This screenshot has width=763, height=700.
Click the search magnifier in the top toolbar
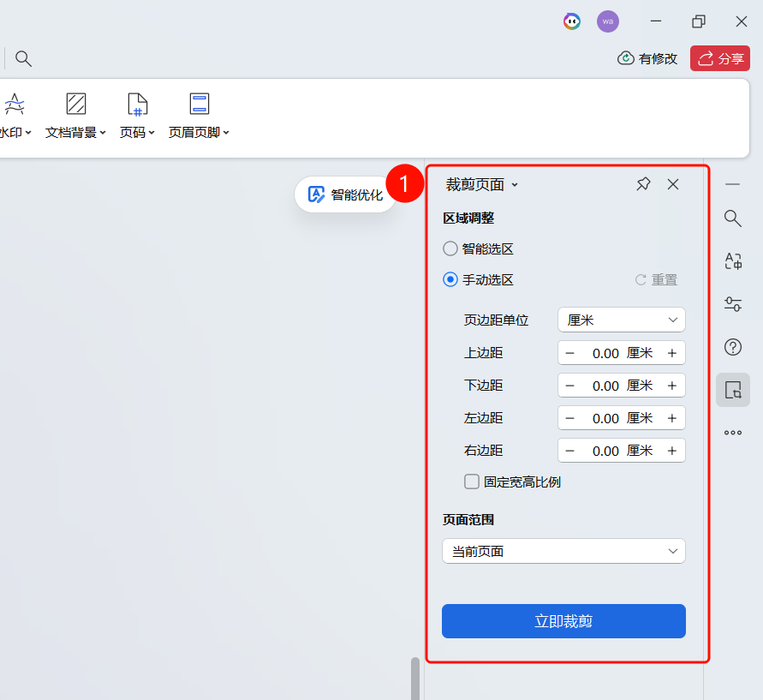(x=23, y=58)
